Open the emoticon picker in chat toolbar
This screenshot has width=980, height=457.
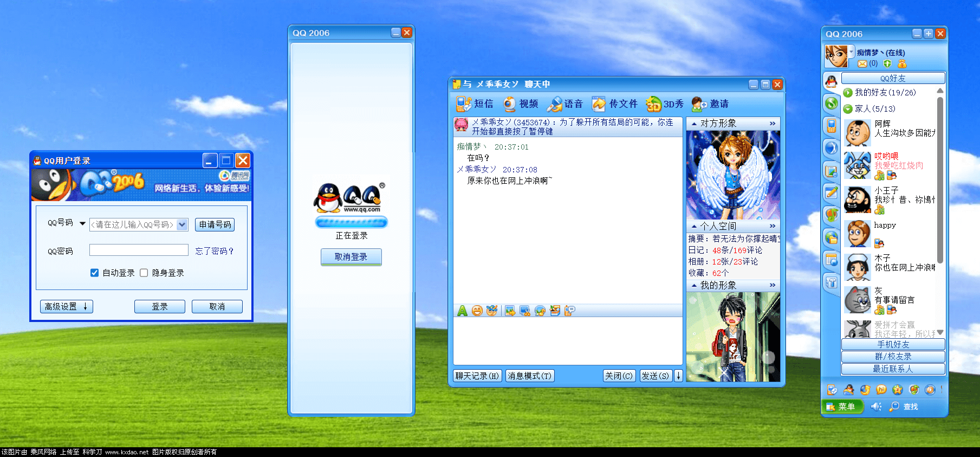point(477,311)
